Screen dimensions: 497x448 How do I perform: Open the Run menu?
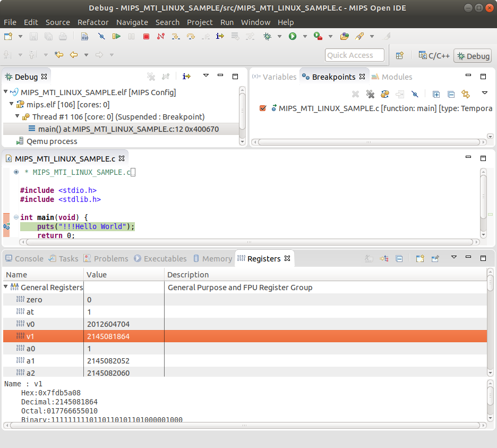pyautogui.click(x=227, y=22)
